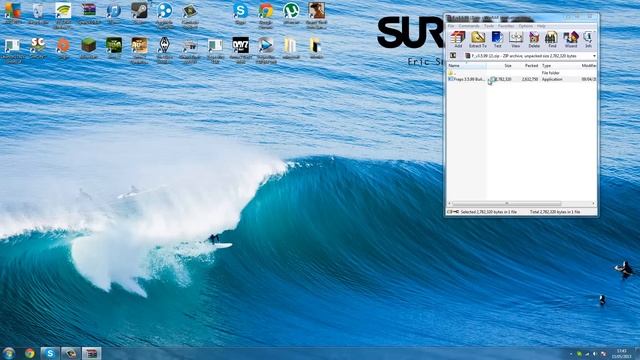The height and width of the screenshot is (360, 640).
Task: Select the parent folder '..' row
Action: coord(522,73)
